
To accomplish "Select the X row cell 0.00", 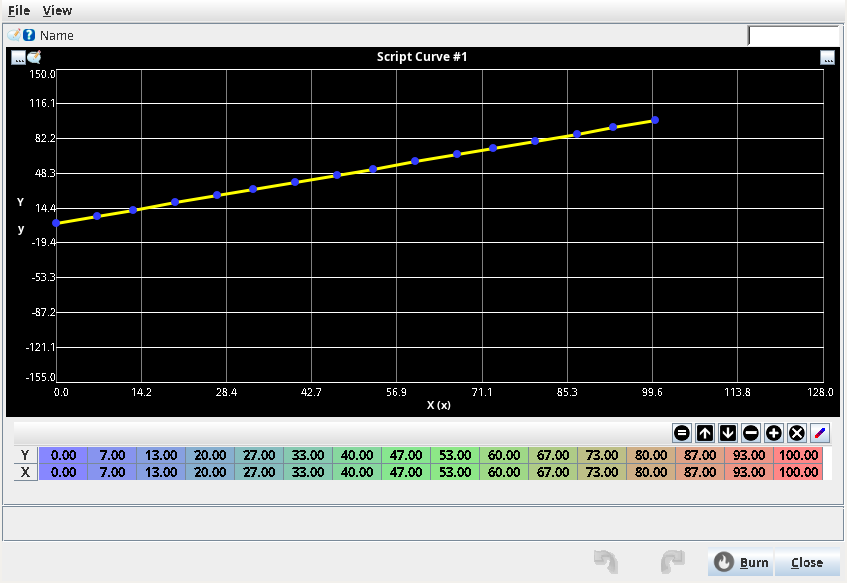I will [63, 472].
